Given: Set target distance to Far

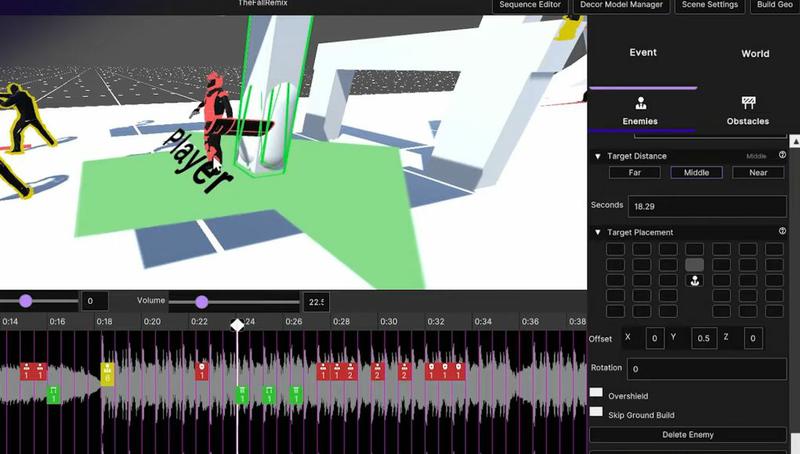Looking at the screenshot, I should click(635, 172).
